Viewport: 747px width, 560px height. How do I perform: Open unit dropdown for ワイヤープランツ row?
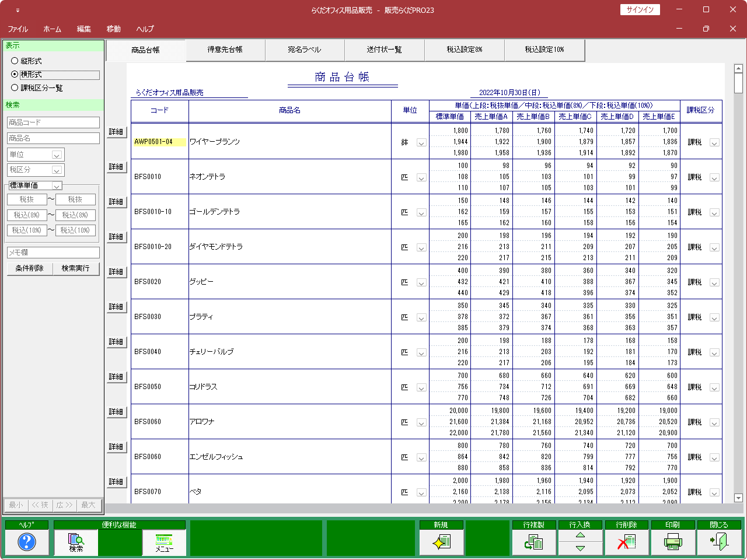421,142
